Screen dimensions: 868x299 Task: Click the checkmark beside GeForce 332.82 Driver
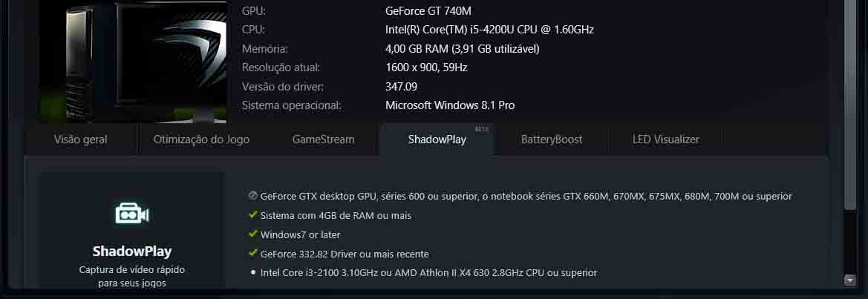253,254
